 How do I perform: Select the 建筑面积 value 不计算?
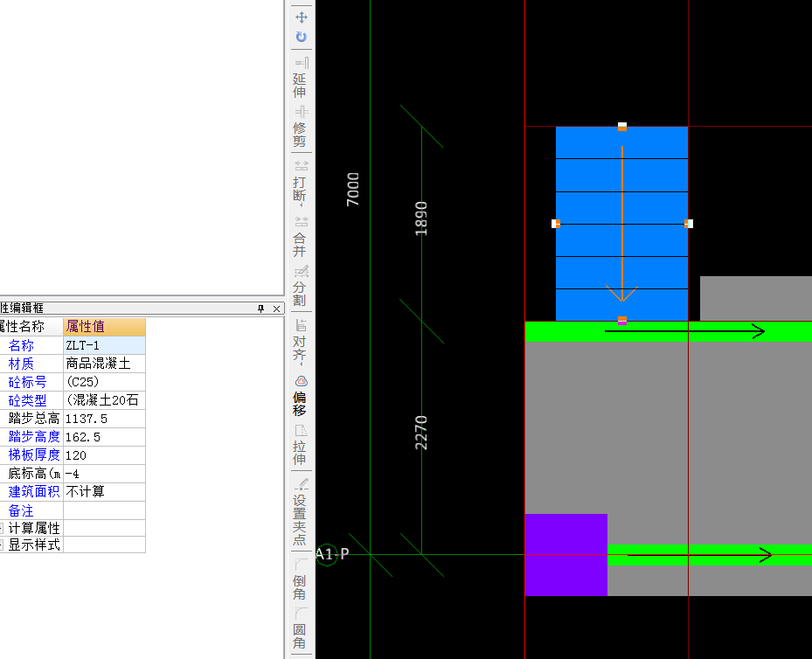pos(104,492)
